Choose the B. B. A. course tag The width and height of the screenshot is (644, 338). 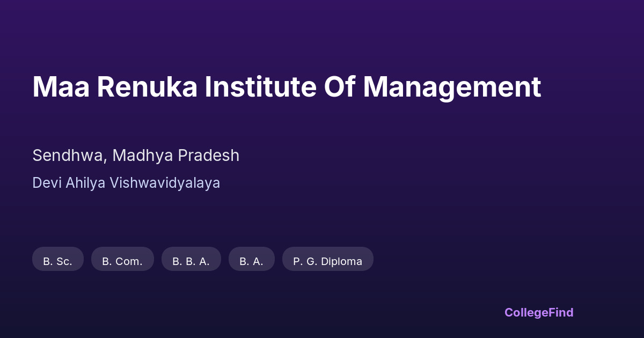coord(191,260)
